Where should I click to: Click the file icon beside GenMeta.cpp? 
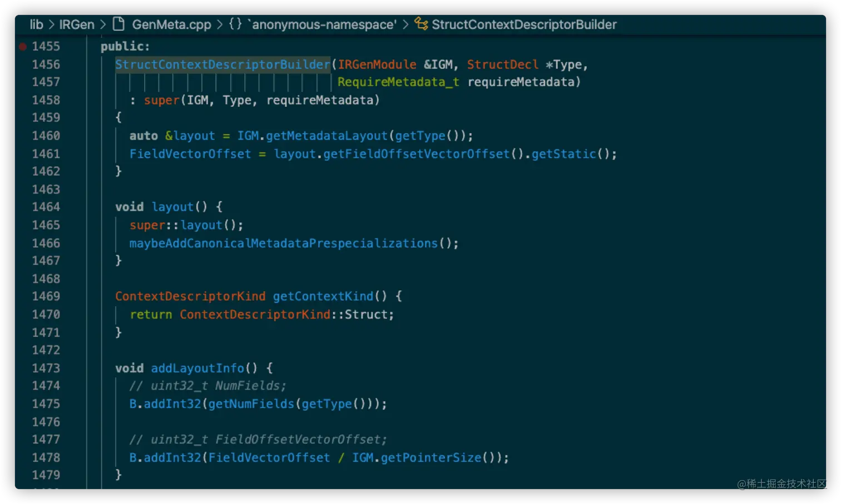[x=118, y=24]
